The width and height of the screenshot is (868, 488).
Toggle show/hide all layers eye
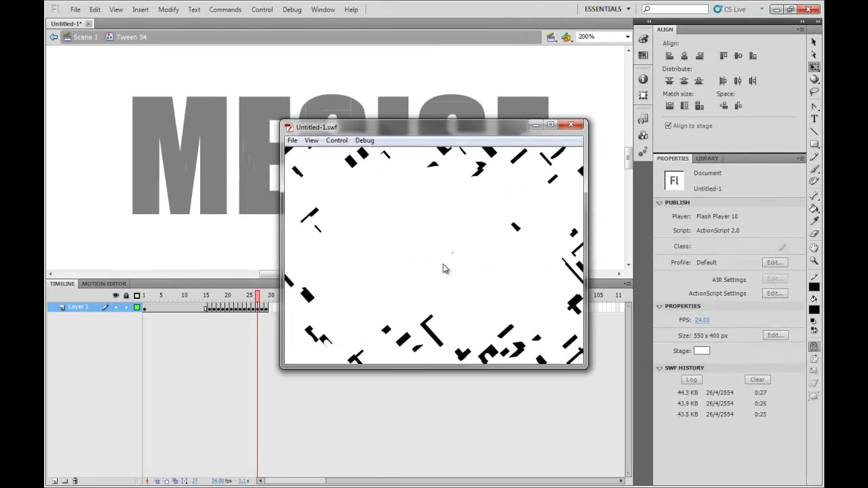tap(115, 296)
